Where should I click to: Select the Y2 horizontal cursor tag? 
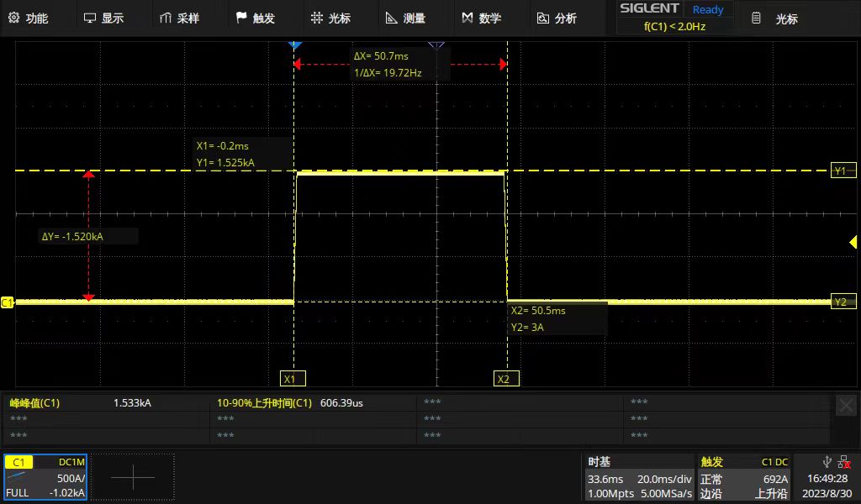pos(841,302)
